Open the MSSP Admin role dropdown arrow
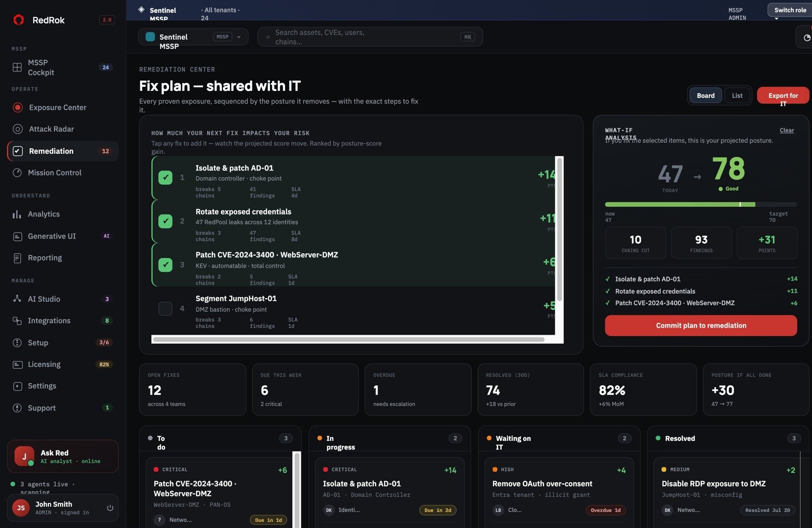The image size is (812, 528). 776,19
